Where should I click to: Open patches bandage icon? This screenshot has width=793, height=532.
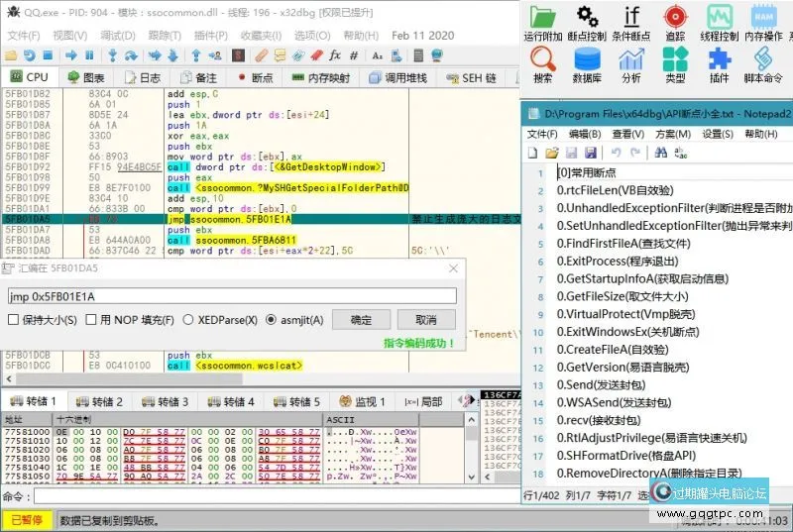coord(261,55)
